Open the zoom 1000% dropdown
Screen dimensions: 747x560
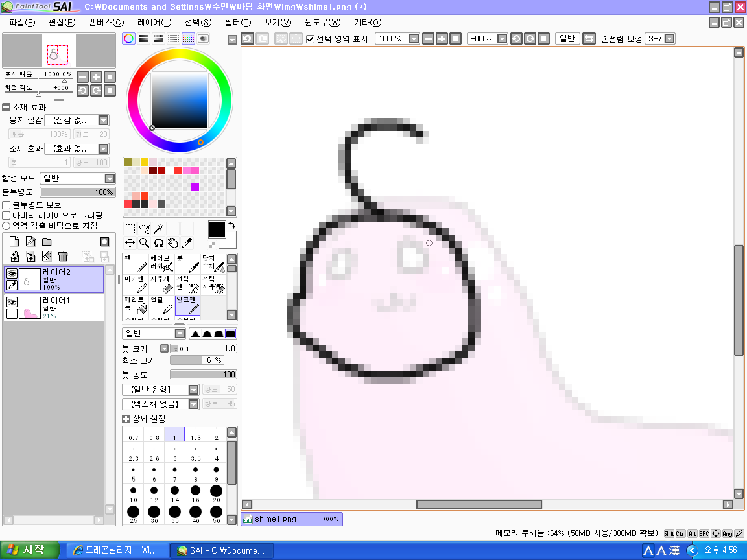coord(414,39)
